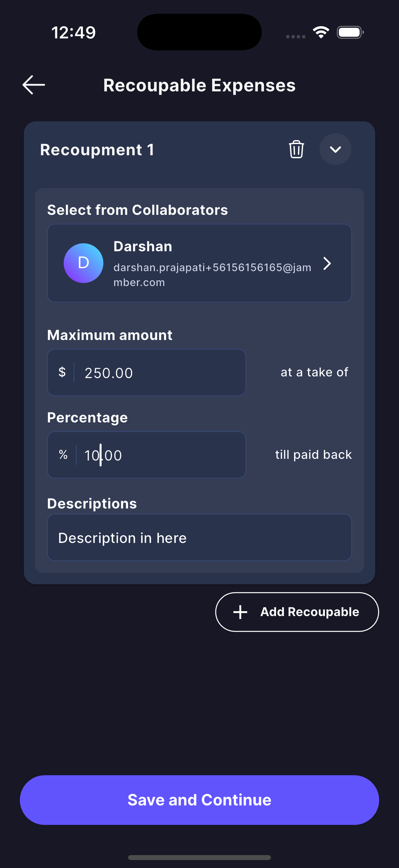Collapse the Recoupment 1 card chevron

[x=335, y=149]
